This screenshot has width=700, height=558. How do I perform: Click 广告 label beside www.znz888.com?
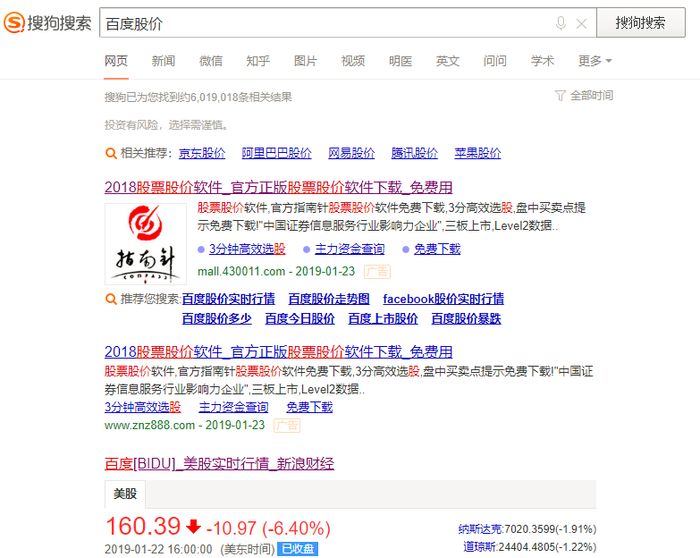[x=287, y=425]
